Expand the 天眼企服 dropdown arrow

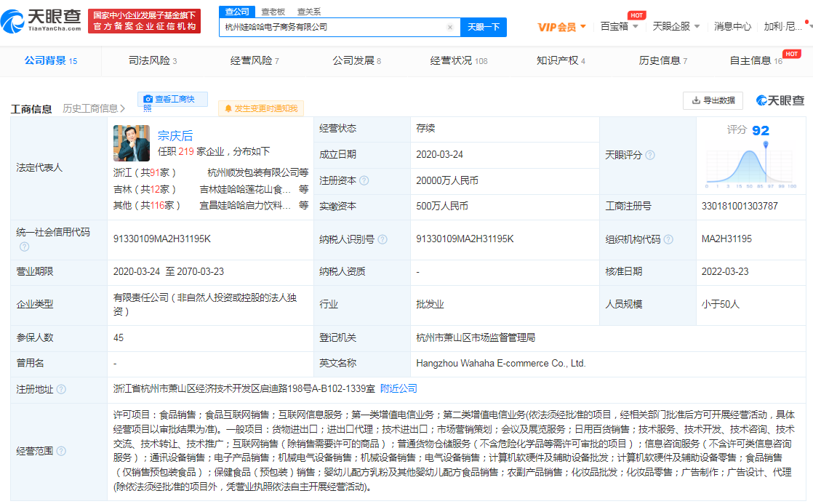697,26
